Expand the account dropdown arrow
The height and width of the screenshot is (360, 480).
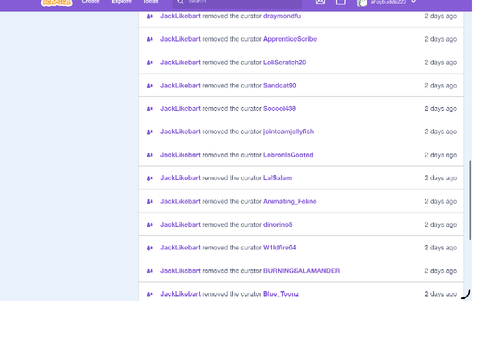point(413,2)
